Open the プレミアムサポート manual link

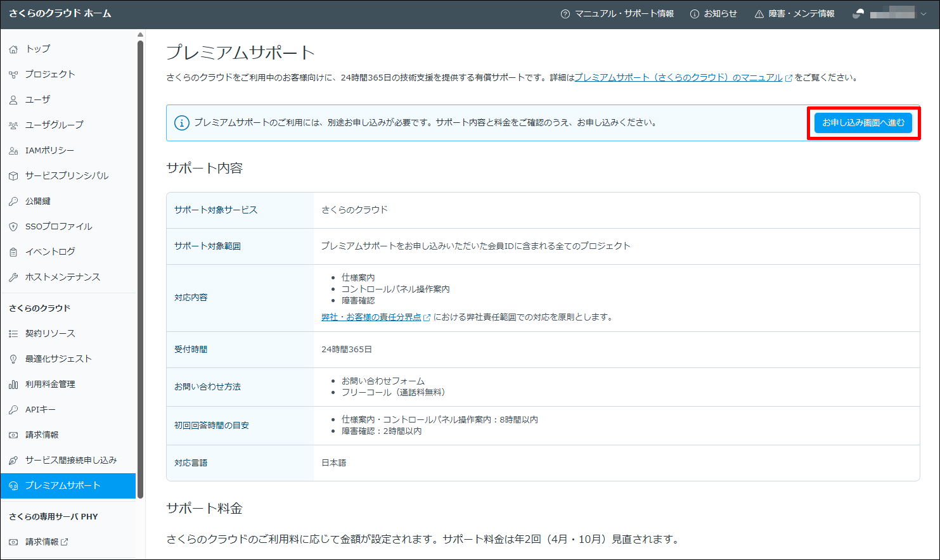pyautogui.click(x=678, y=78)
